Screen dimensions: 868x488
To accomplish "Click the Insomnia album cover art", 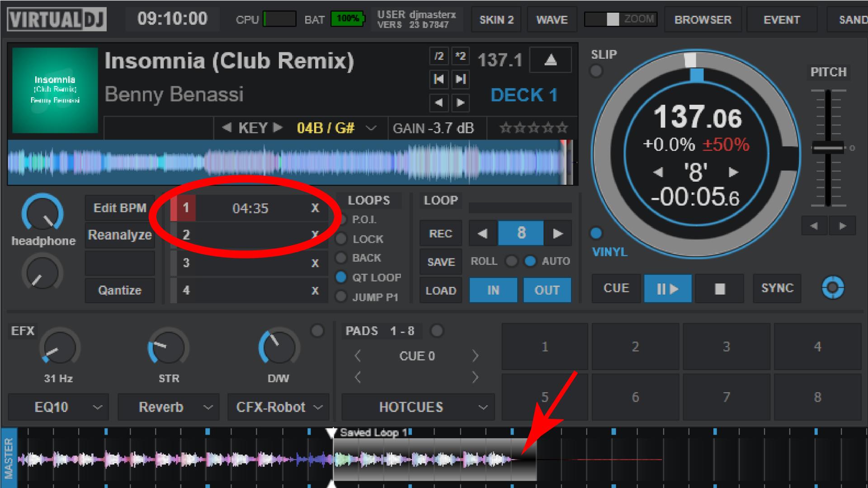I will (x=55, y=90).
